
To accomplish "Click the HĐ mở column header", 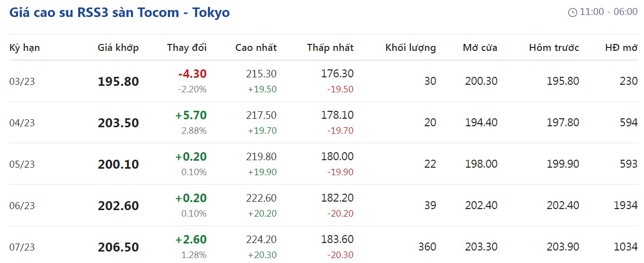I will (621, 48).
